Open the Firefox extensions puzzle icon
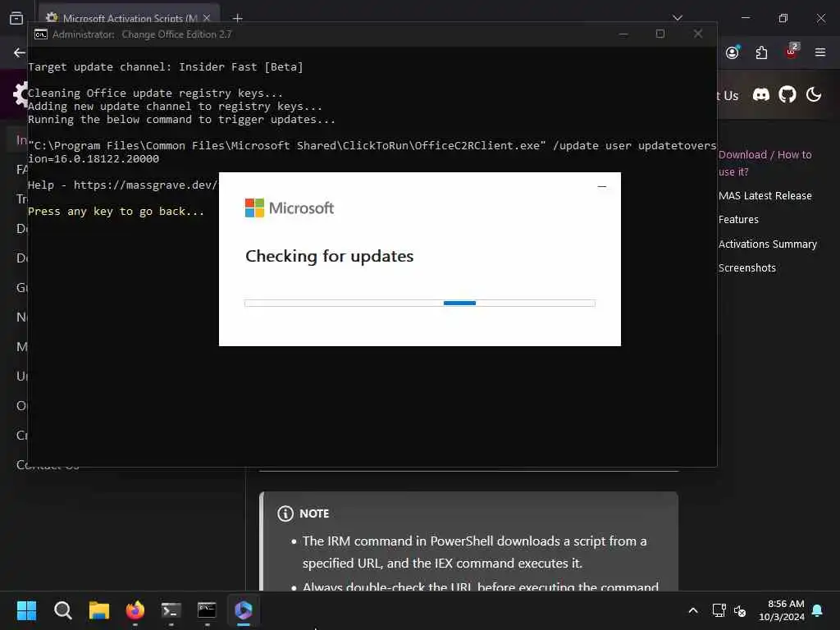840x630 pixels. 761,52
